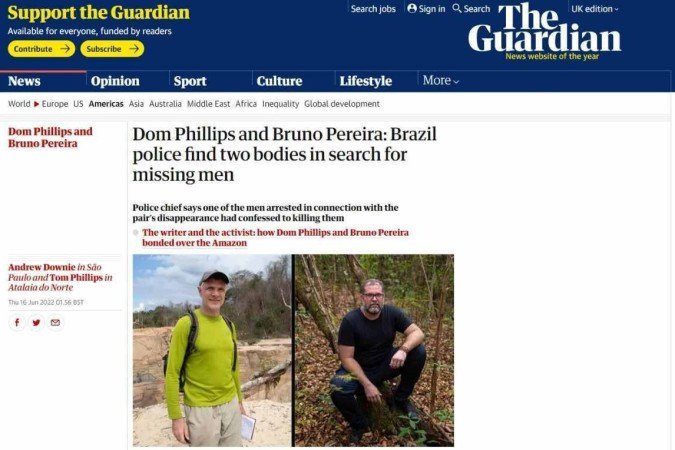This screenshot has height=450, width=675.
Task: Open the UK edition dropdown
Action: [594, 9]
